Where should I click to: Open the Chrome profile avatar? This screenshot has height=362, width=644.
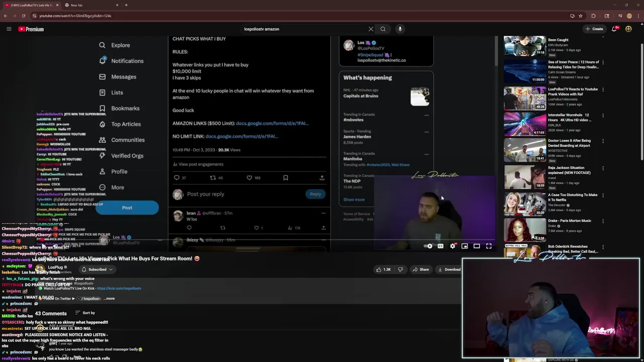629,16
